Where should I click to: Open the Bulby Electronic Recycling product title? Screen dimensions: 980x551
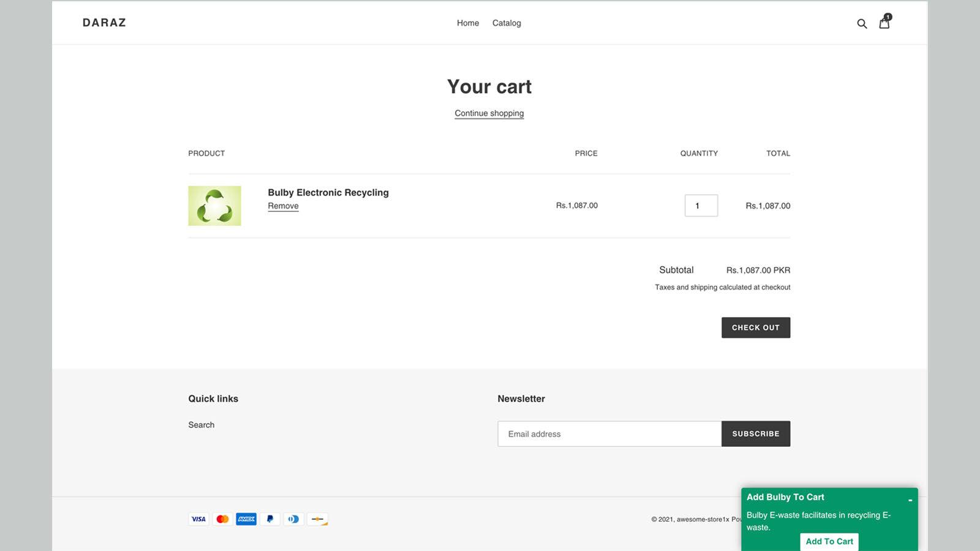[x=328, y=192]
